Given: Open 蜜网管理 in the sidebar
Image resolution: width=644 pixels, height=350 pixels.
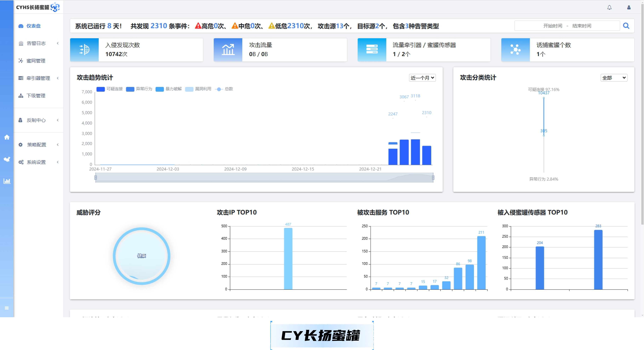Looking at the screenshot, I should pos(36,61).
